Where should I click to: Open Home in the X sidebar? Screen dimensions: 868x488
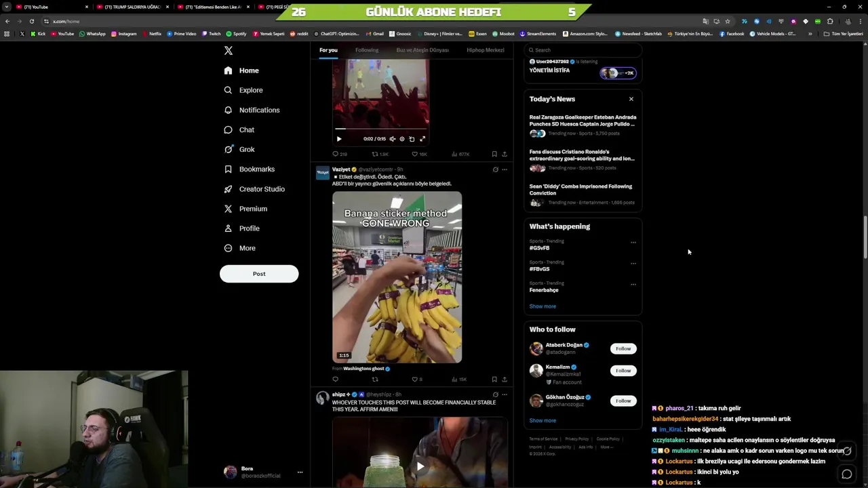click(241, 70)
